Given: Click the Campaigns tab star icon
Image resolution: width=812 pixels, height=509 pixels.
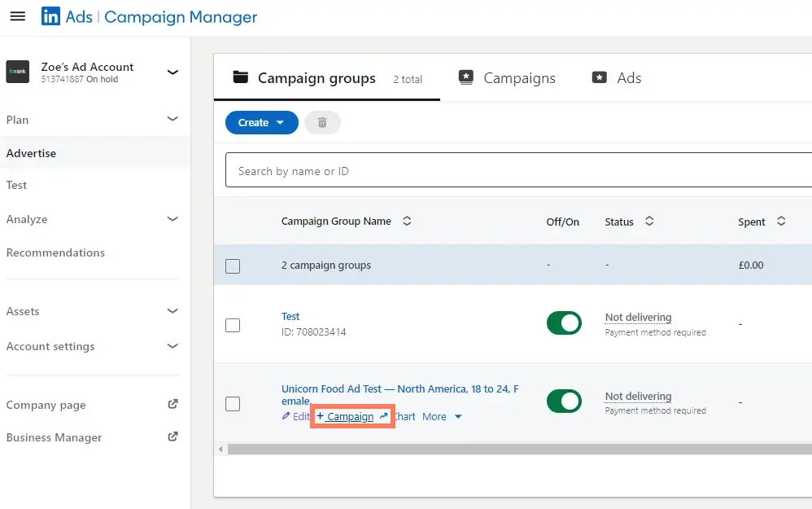Looking at the screenshot, I should 466,77.
